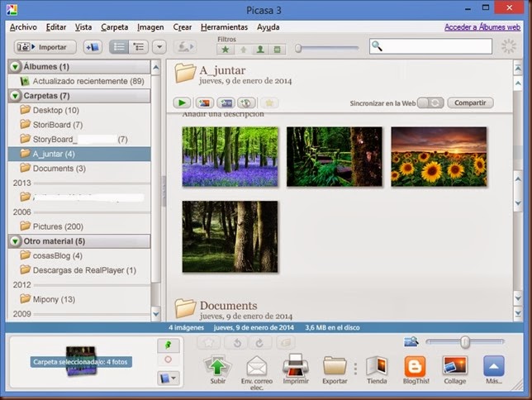This screenshot has width=532, height=400.
Task: Expand the Más... button
Action: point(494,370)
